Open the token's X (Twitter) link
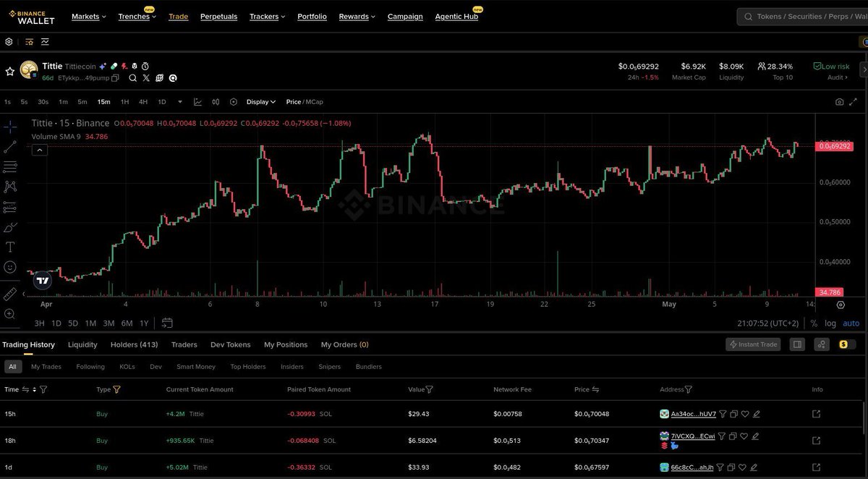Viewport: 868px width, 479px height. pyautogui.click(x=146, y=78)
